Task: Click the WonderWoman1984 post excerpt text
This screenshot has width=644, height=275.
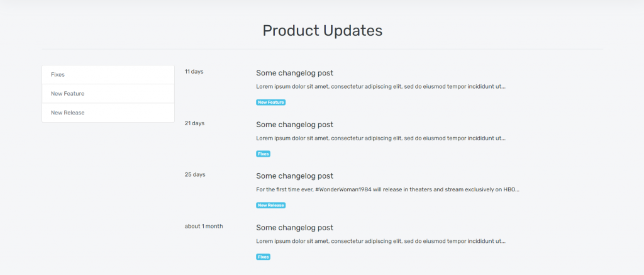Action: point(387,190)
